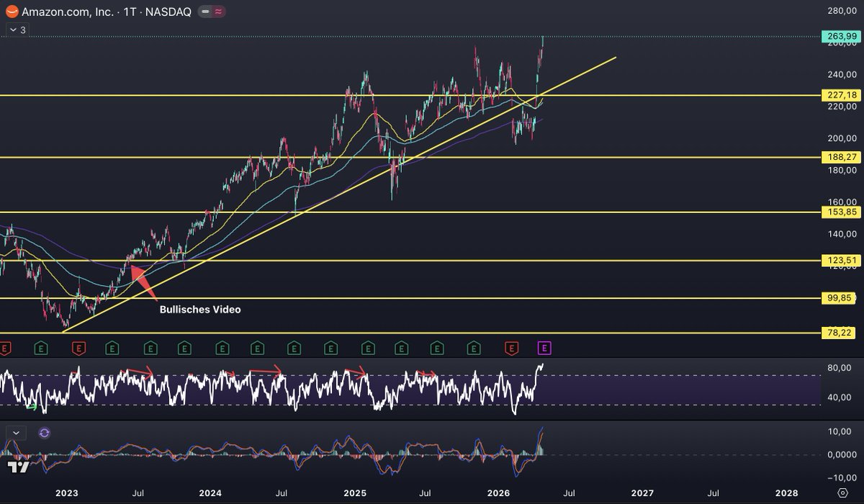Image resolution: width=864 pixels, height=504 pixels.
Task: Select the diagonal yellow trend line
Action: 338,194
